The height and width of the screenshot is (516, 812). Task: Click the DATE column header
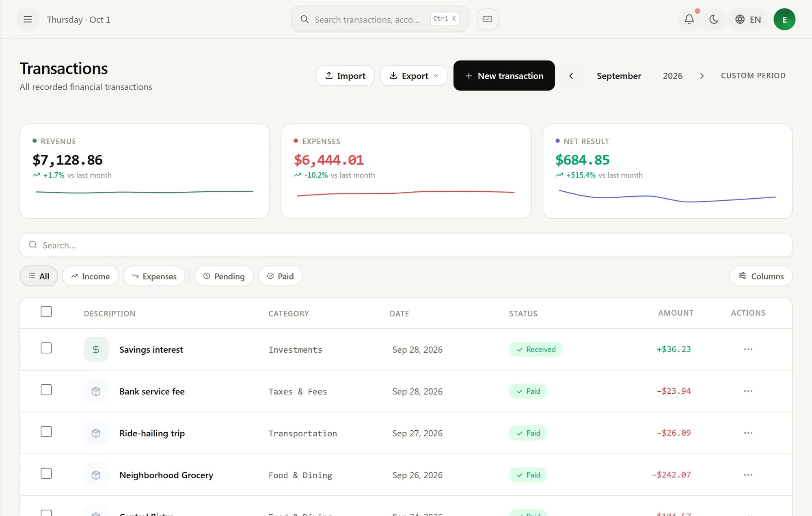click(400, 314)
